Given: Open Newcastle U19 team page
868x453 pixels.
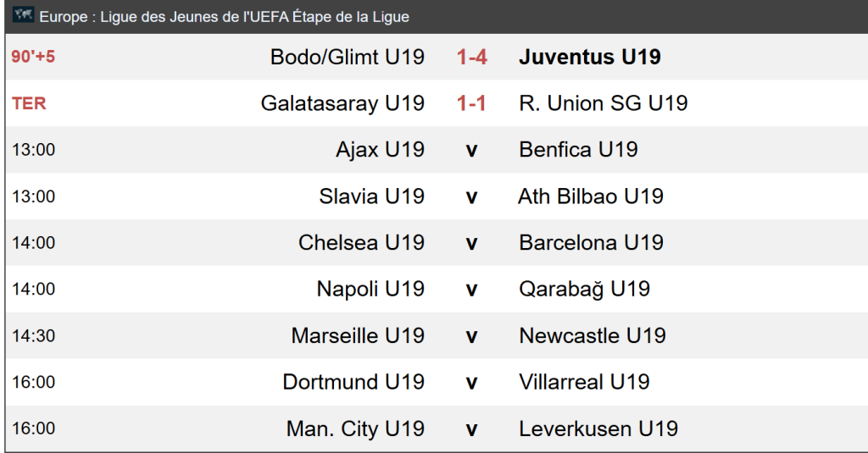Looking at the screenshot, I should [593, 336].
